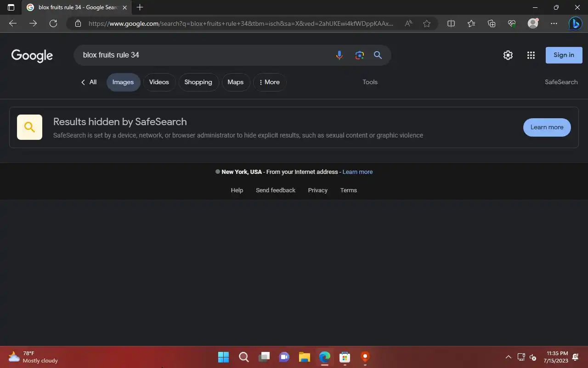Open the Read aloud icon in address bar
The image size is (588, 368).
(x=408, y=23)
